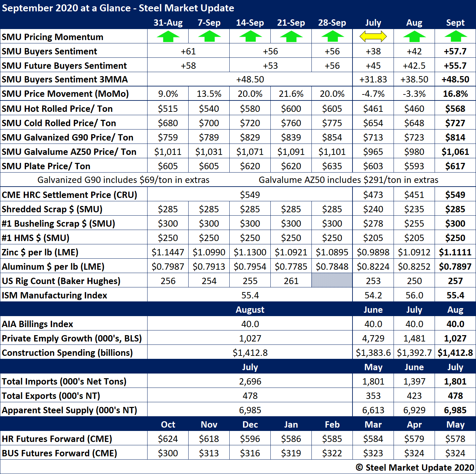Viewport: 476px width, 474px height.
Task: Click the Oct HR Futures value $624
Action: pos(168,439)
